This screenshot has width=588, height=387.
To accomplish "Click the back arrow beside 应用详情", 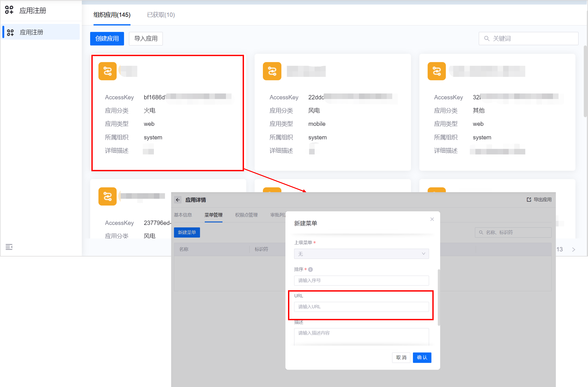I will 178,200.
